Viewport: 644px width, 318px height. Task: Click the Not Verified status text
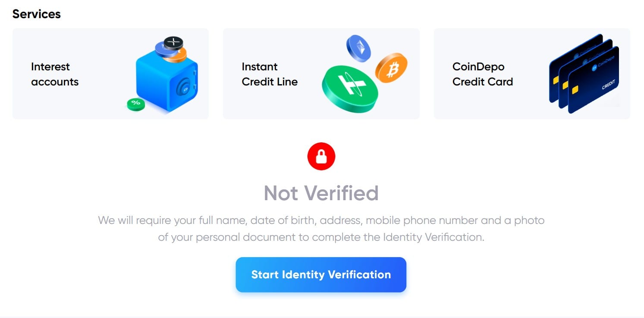click(x=321, y=193)
